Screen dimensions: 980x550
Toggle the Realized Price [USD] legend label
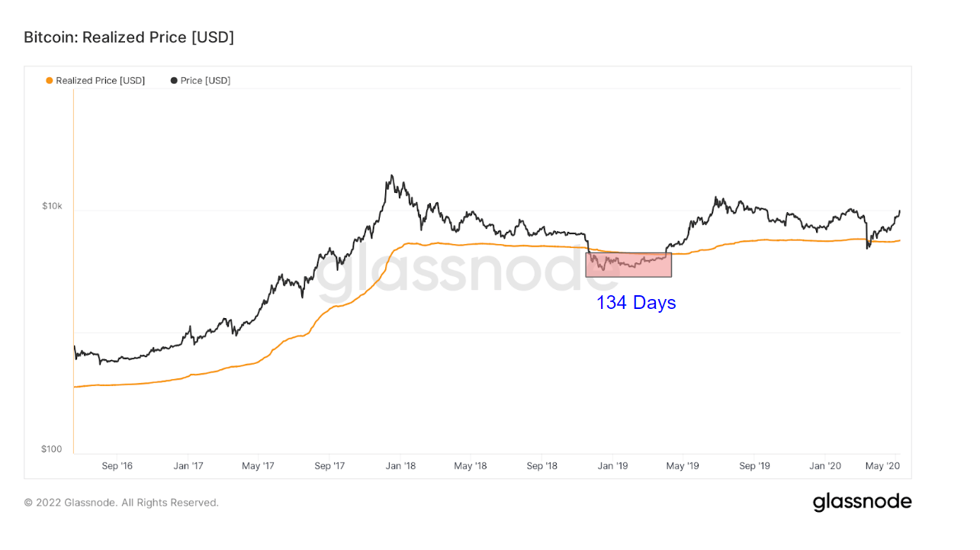[100, 81]
